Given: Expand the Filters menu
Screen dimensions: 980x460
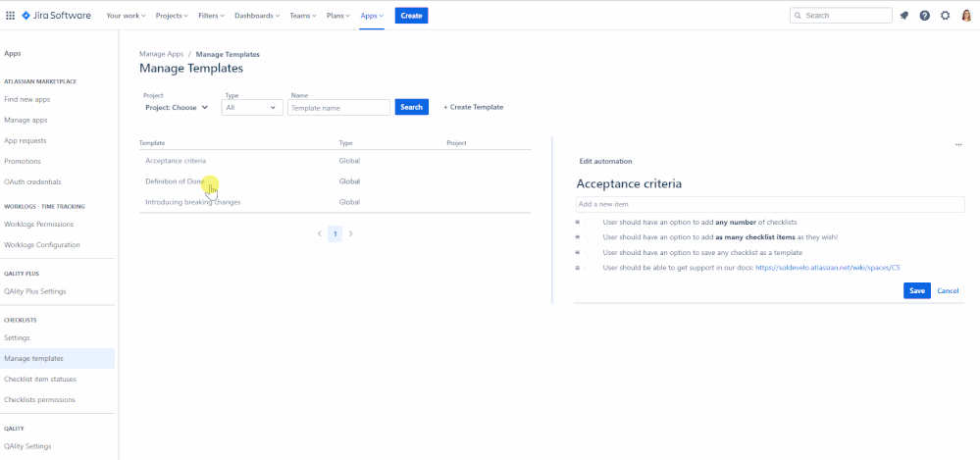Looking at the screenshot, I should tap(211, 16).
